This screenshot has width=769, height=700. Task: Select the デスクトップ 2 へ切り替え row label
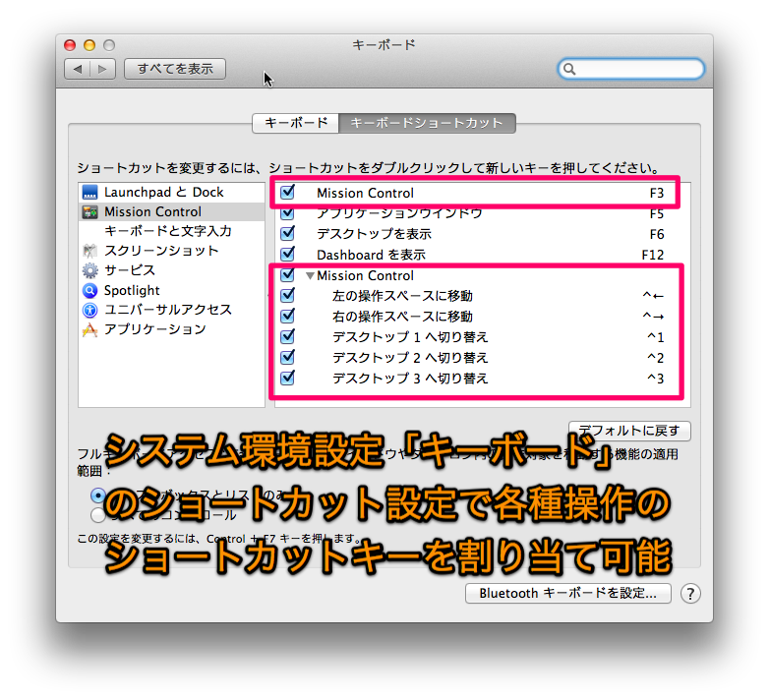point(410,357)
